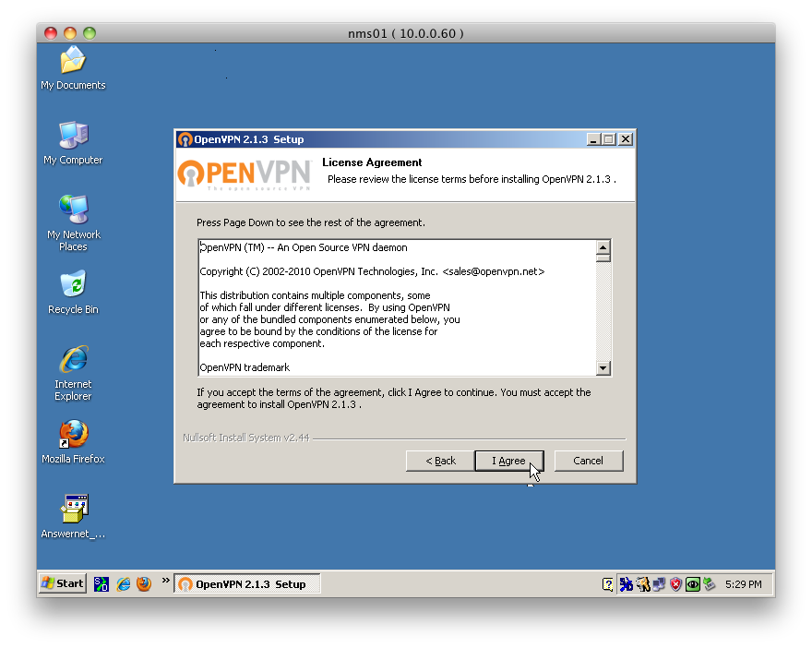812x648 pixels.
Task: Click the red close button of nms01 window
Action: pos(50,33)
